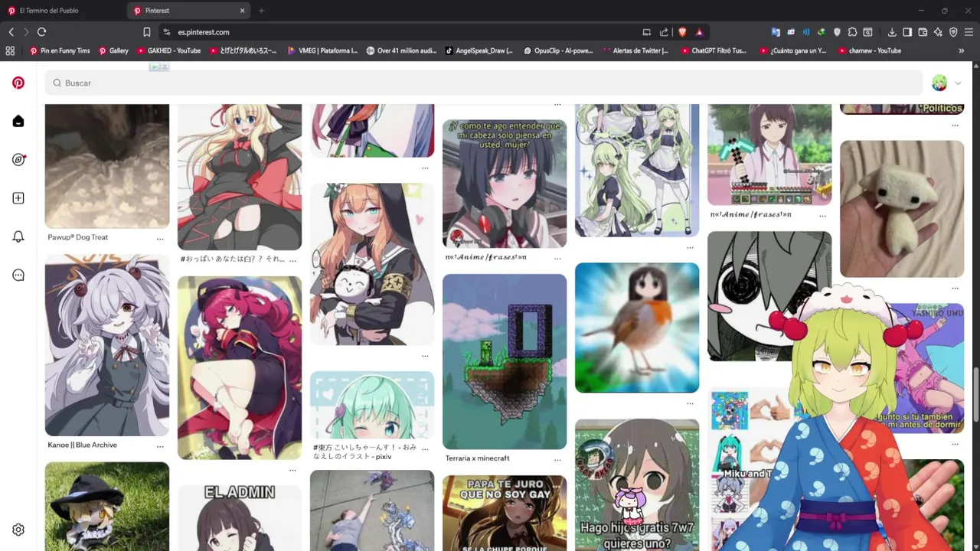Show hidden bookmarks with double chevron
The width and height of the screenshot is (980, 551).
click(962, 51)
